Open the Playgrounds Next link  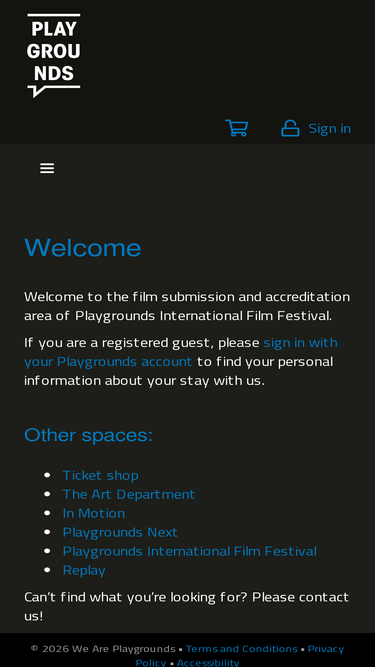(120, 532)
